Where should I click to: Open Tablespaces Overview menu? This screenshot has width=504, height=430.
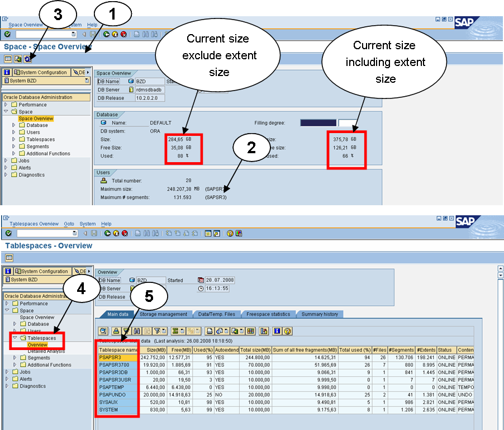coord(34,224)
